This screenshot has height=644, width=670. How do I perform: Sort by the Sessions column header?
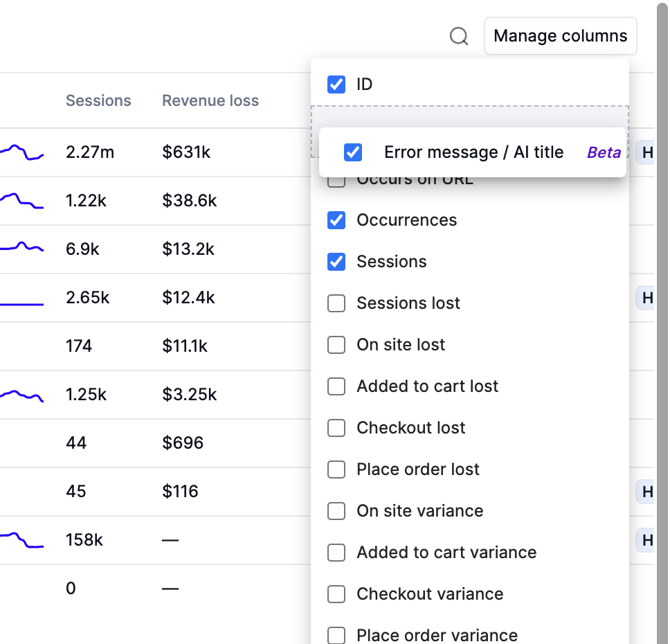click(98, 101)
